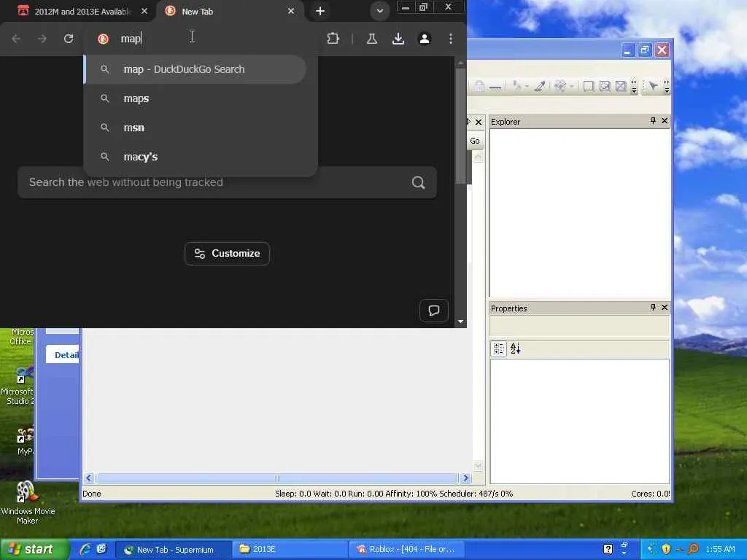Screen dimensions: 747x560
Task: Choose 'map - DuckDuckGo Search' suggestion
Action: pyautogui.click(x=196, y=69)
